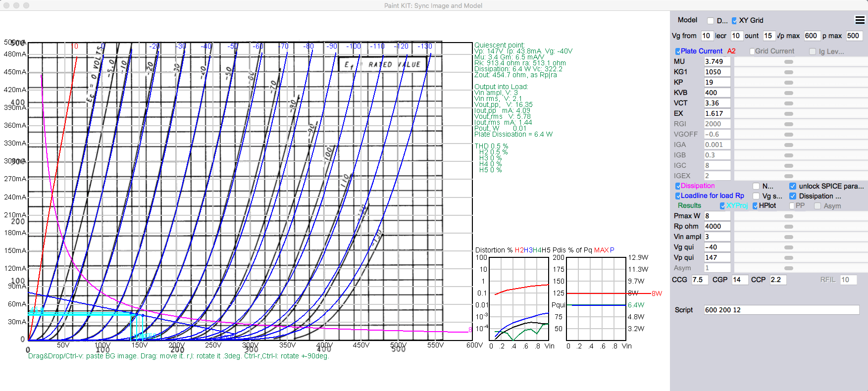This screenshot has width=868, height=391.
Task: Click the RGI value field 2000
Action: pos(717,124)
